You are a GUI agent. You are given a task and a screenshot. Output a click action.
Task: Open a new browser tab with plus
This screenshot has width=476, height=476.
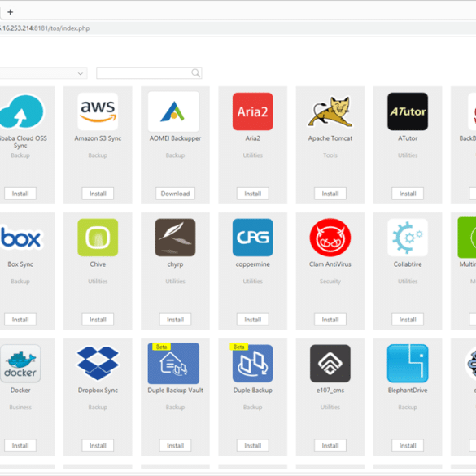pos(11,12)
